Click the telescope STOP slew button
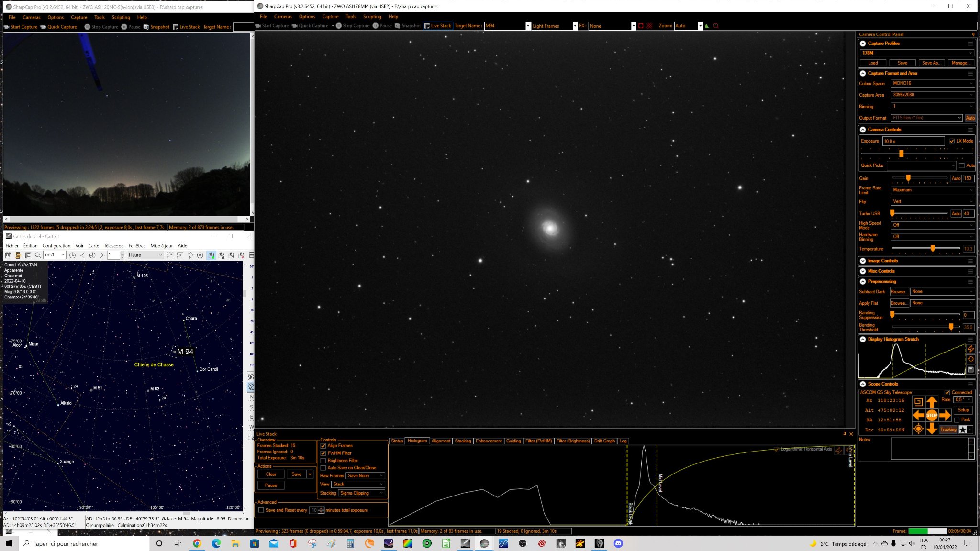The image size is (980, 551). point(931,415)
